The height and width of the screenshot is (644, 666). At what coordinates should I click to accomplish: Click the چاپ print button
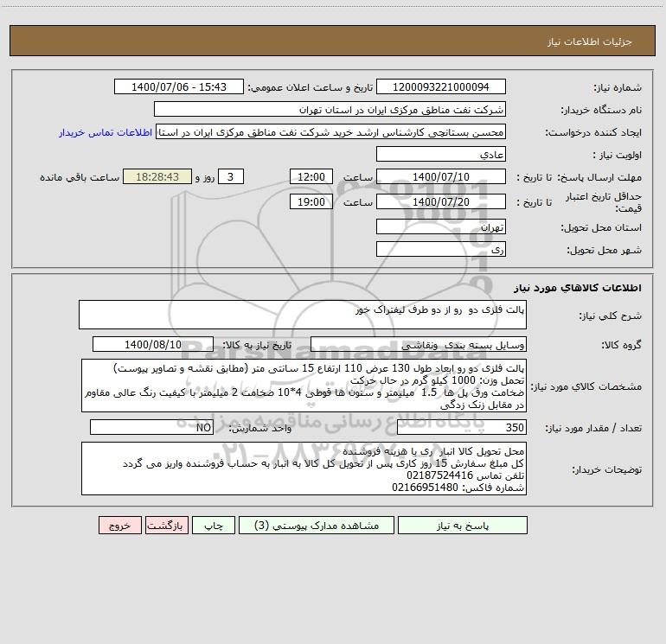[x=214, y=526]
